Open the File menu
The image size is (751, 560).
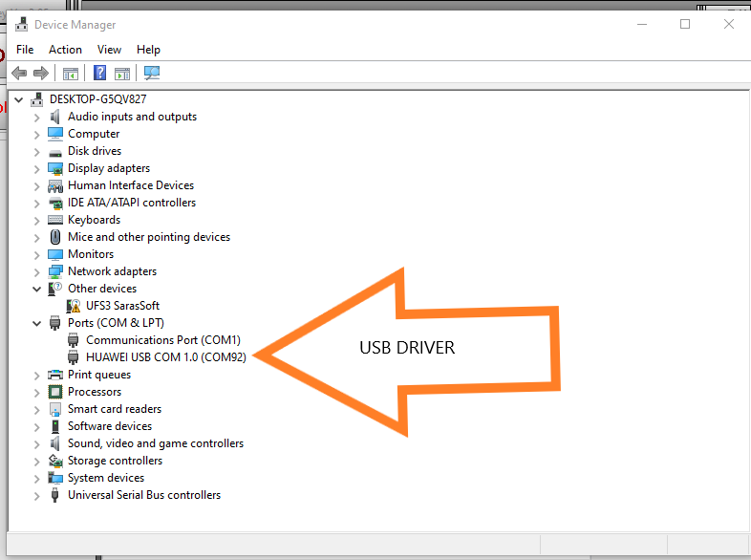click(25, 50)
